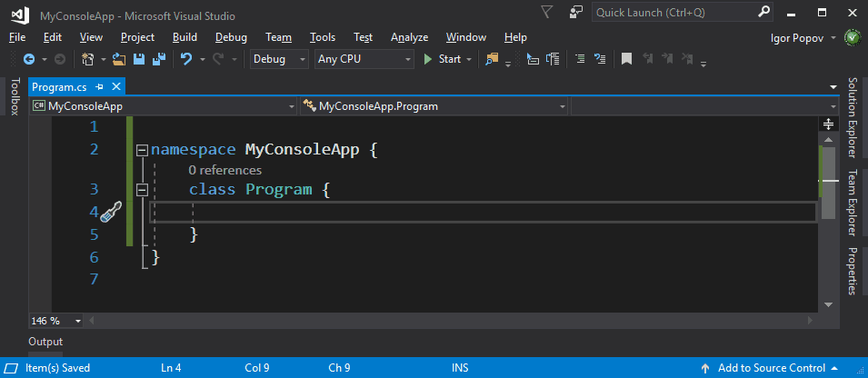This screenshot has height=378, width=868.
Task: Click the icon just left of the comment-lines icon
Action: 553,59
